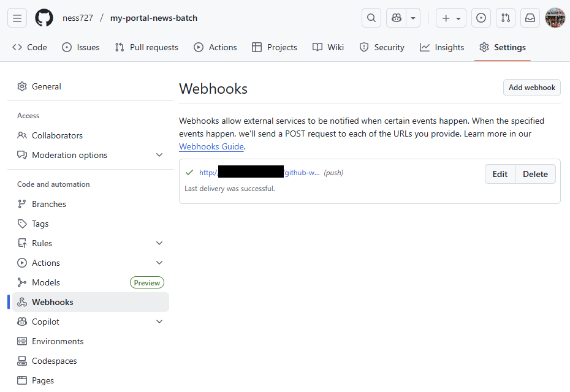Open Tags settings in sidebar
The image size is (570, 392).
point(91,224)
